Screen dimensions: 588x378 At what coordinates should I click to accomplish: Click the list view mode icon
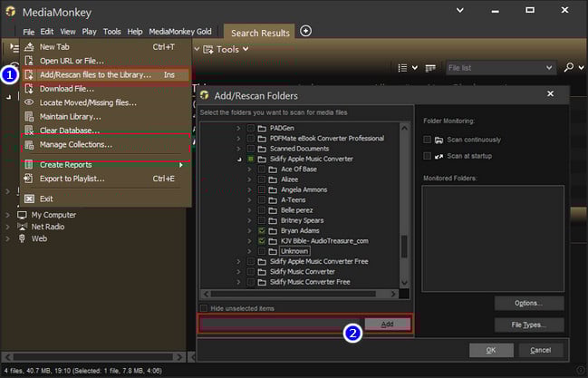402,68
